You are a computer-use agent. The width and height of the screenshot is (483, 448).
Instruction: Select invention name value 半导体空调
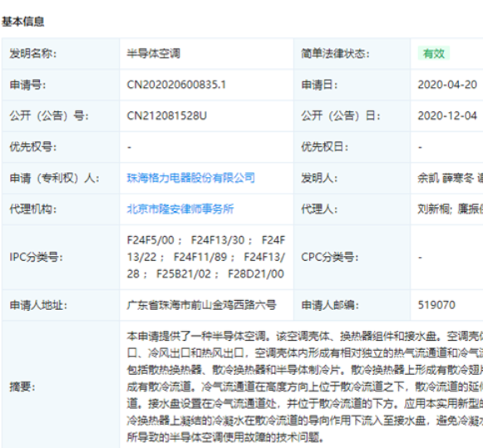pos(154,53)
